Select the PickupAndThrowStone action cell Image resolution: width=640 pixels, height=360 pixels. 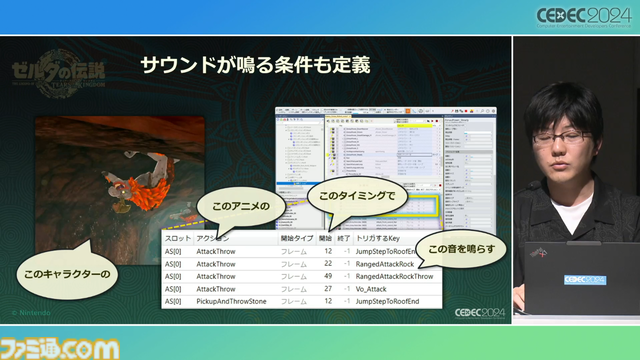coord(231,301)
